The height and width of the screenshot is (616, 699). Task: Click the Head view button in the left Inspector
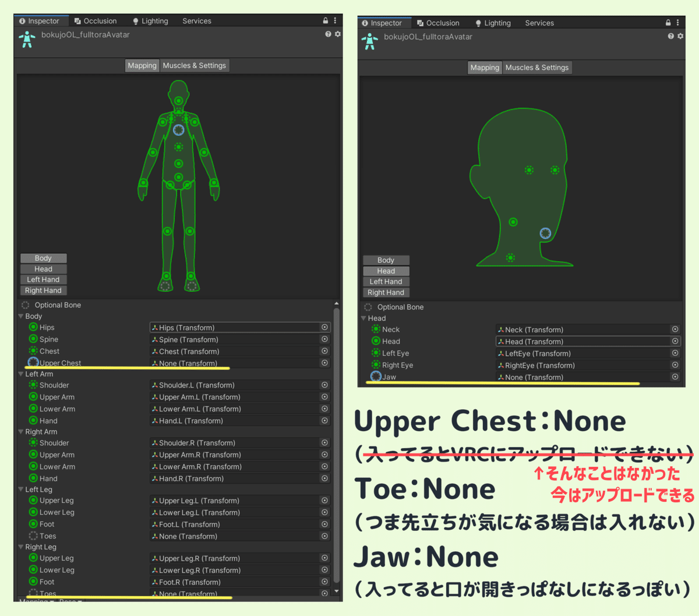pos(43,269)
